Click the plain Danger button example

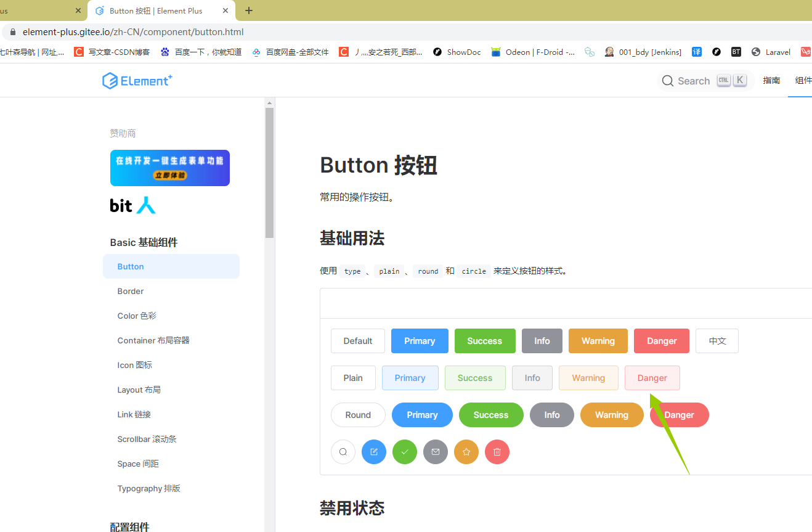coord(652,378)
